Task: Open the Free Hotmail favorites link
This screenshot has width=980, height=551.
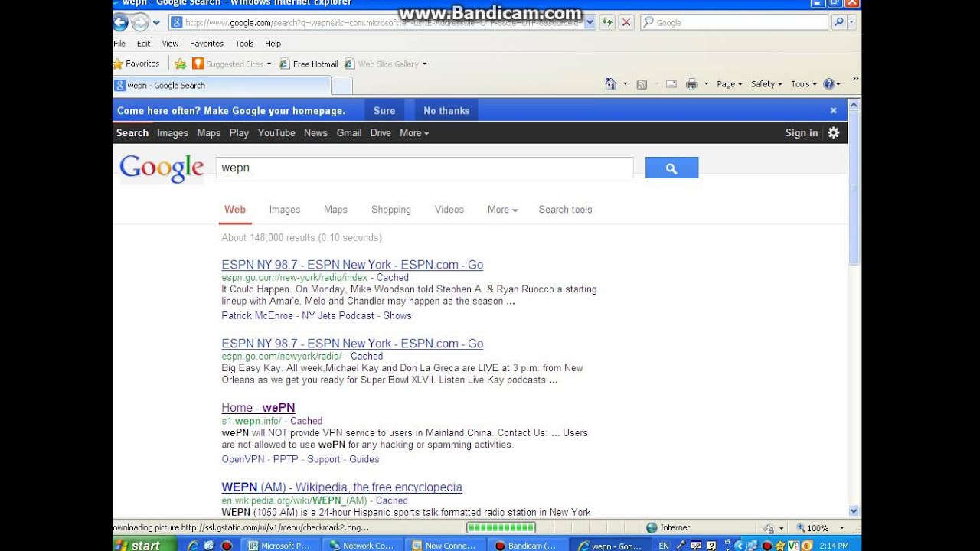Action: 308,64
